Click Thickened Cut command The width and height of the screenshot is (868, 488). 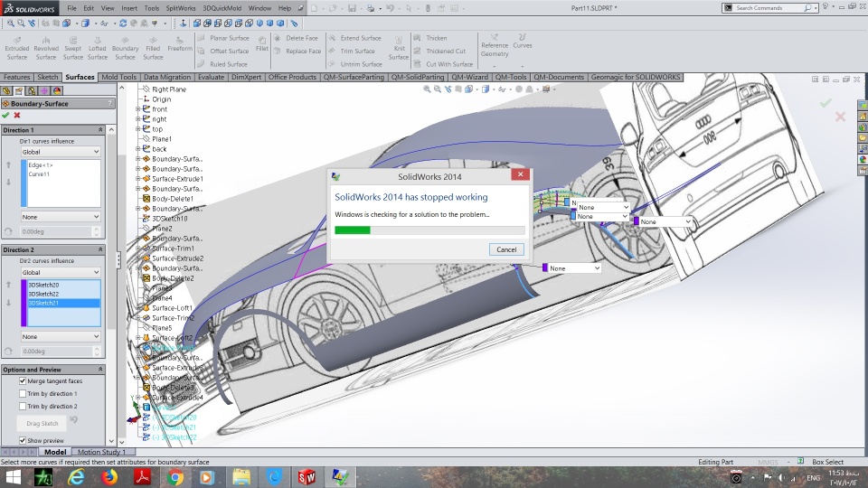[439, 51]
